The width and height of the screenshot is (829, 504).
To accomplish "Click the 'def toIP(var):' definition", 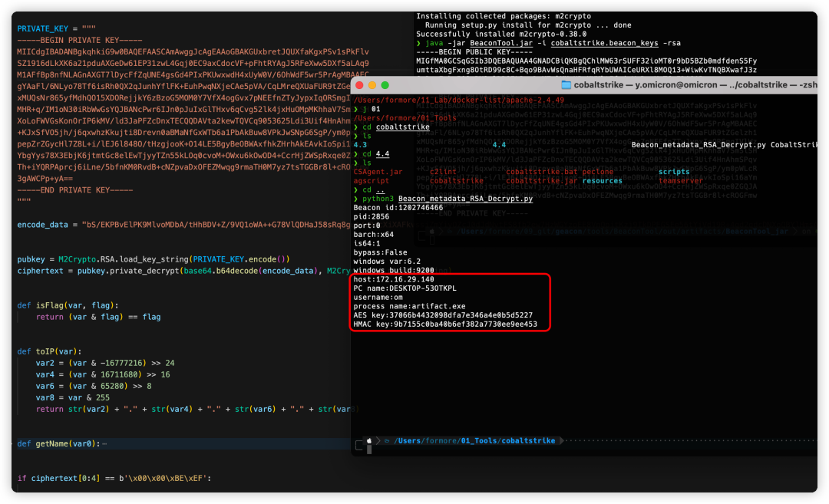I will coord(49,351).
